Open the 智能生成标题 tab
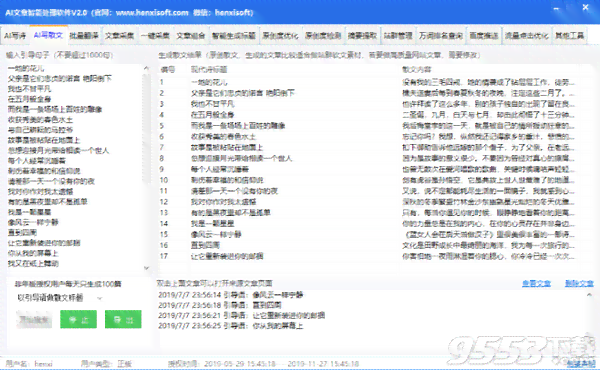The image size is (600, 370). [x=233, y=36]
